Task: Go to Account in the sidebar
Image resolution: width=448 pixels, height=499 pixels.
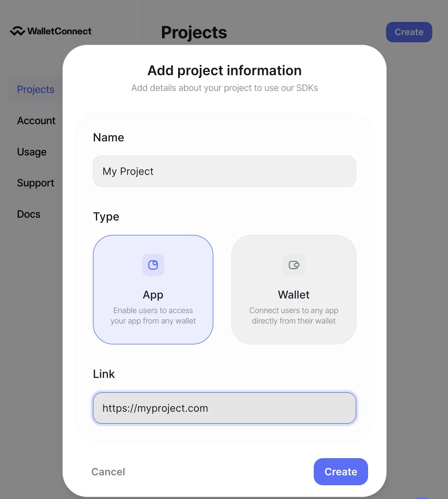Action: point(36,121)
